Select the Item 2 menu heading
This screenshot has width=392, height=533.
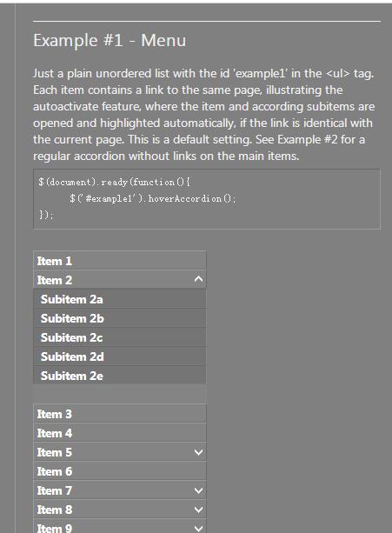click(55, 280)
